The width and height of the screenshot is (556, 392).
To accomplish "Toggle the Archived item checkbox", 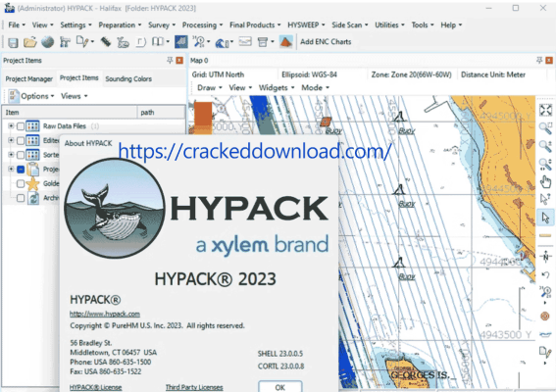I will pyautogui.click(x=21, y=198).
